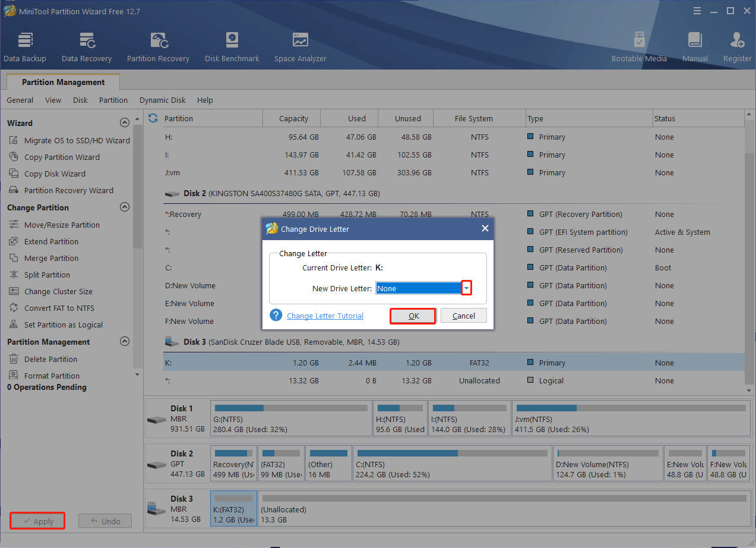Choose Merge Partition

[44, 259]
